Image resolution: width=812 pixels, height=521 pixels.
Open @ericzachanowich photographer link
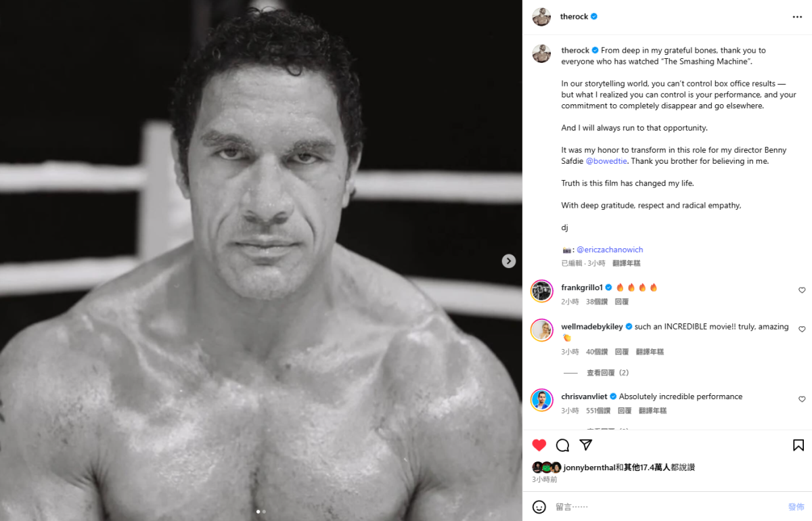[x=610, y=250]
